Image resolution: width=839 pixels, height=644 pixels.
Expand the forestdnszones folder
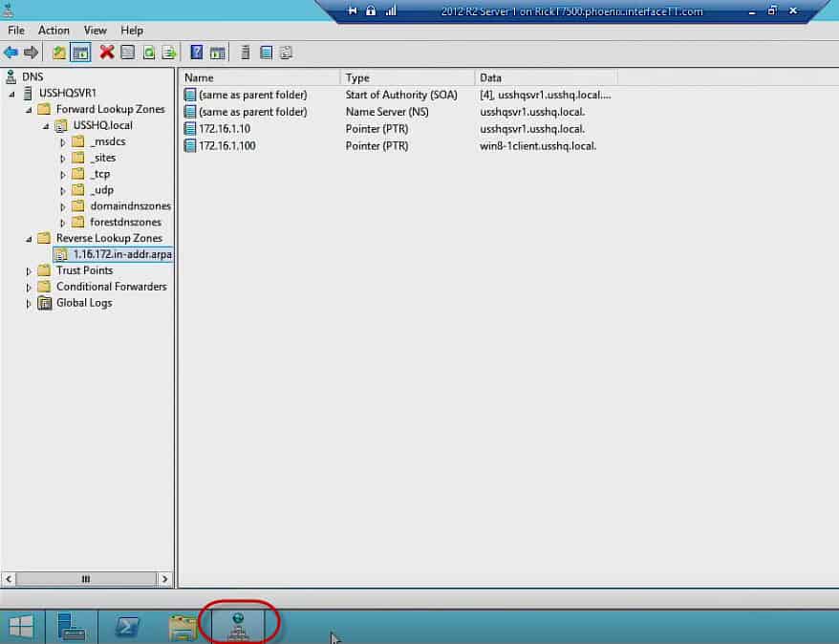63,223
